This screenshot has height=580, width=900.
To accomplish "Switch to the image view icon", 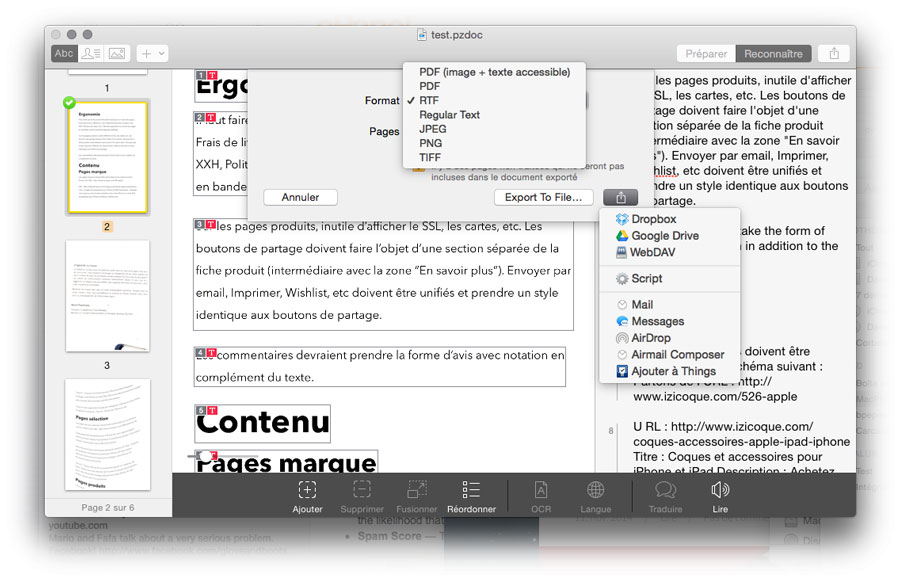I will (117, 53).
